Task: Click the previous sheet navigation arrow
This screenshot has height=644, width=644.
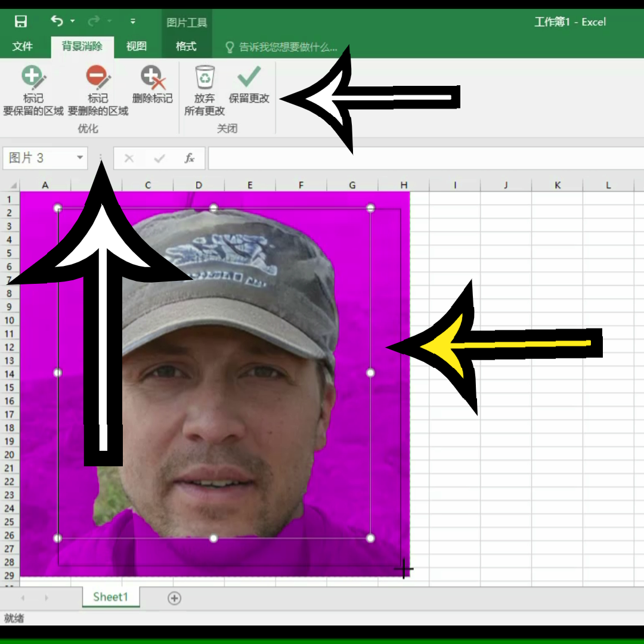Action: 23,598
